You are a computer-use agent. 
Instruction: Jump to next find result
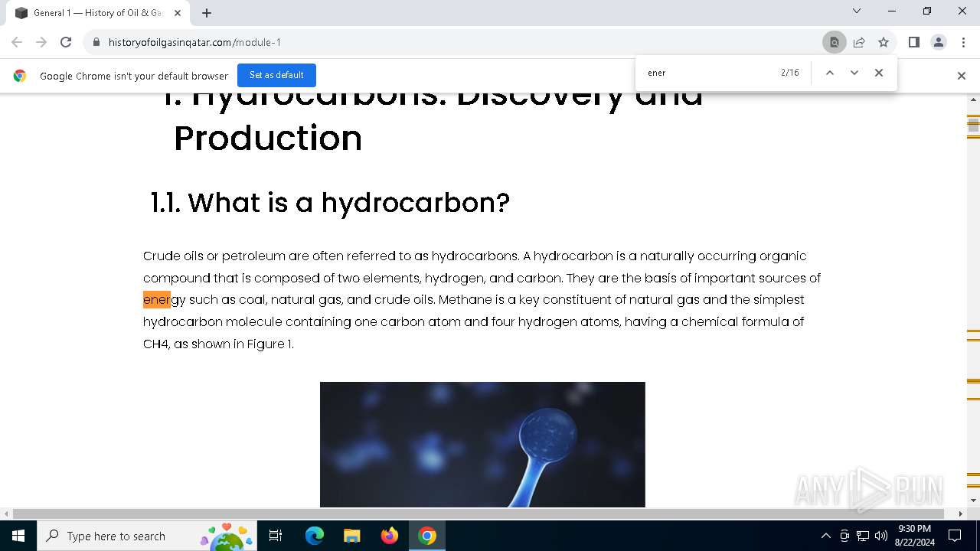[854, 73]
